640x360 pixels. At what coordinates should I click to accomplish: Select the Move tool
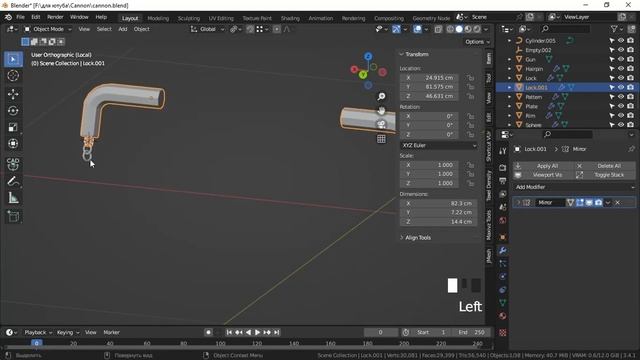coord(13,94)
